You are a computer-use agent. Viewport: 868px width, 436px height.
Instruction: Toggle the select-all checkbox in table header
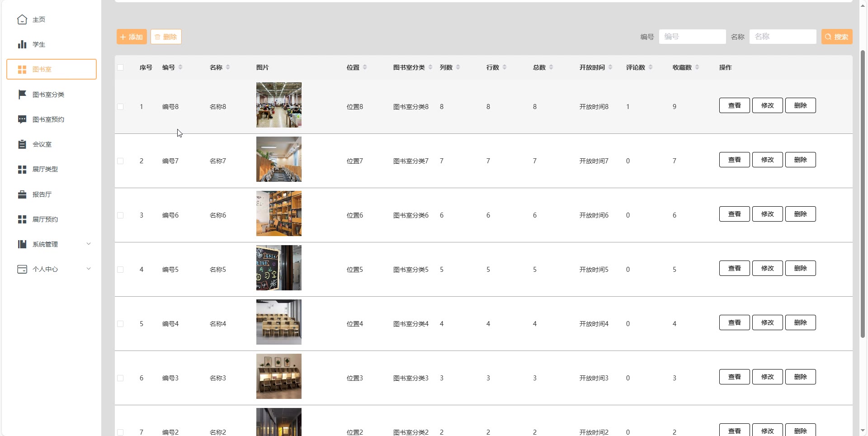(120, 67)
